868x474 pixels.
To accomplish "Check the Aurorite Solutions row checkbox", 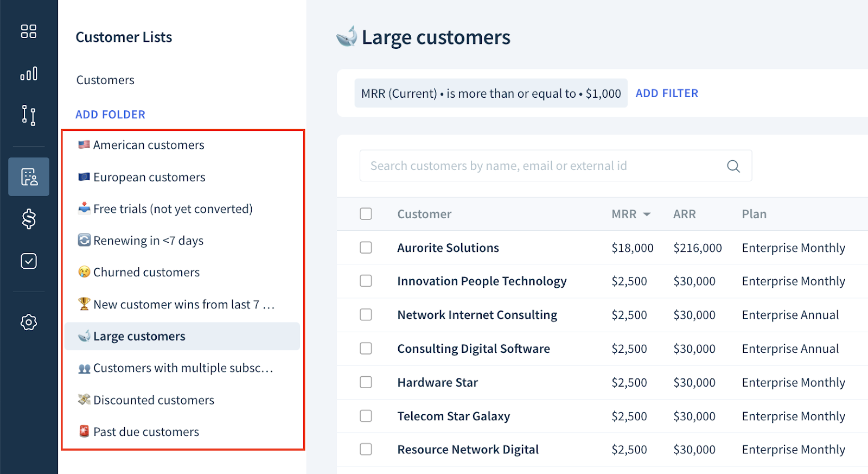I will pos(366,248).
